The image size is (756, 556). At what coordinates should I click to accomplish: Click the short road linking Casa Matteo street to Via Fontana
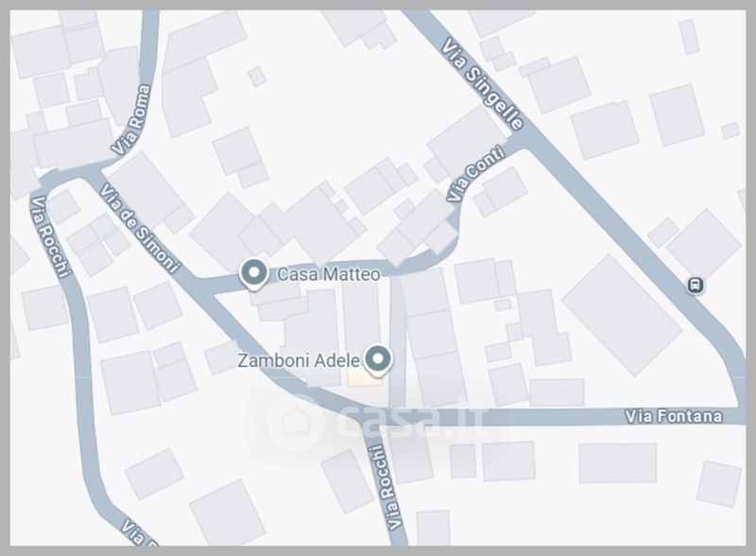[x=397, y=341]
